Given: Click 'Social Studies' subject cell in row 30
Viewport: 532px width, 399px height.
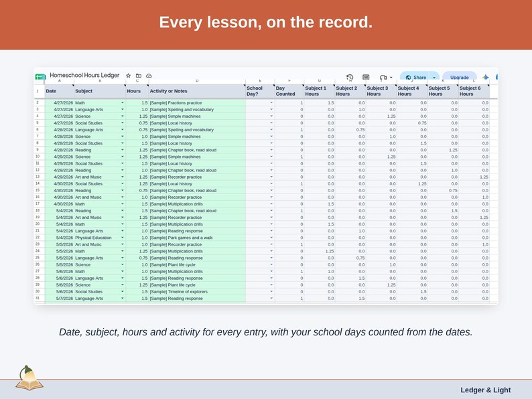Looking at the screenshot, I should click(100, 291).
